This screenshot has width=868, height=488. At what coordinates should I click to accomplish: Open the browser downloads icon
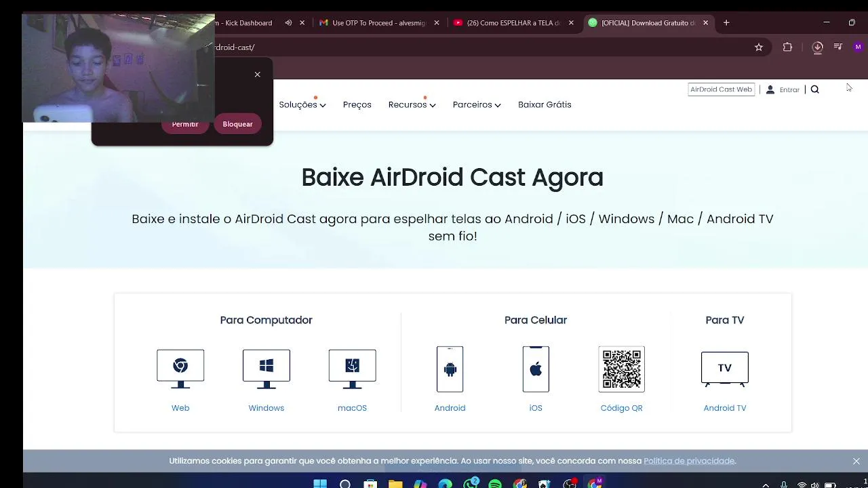tap(817, 47)
